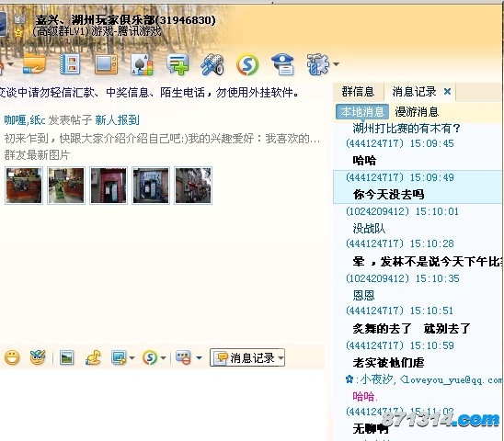
Task: Launch the group games cards icon
Action: 142,64
